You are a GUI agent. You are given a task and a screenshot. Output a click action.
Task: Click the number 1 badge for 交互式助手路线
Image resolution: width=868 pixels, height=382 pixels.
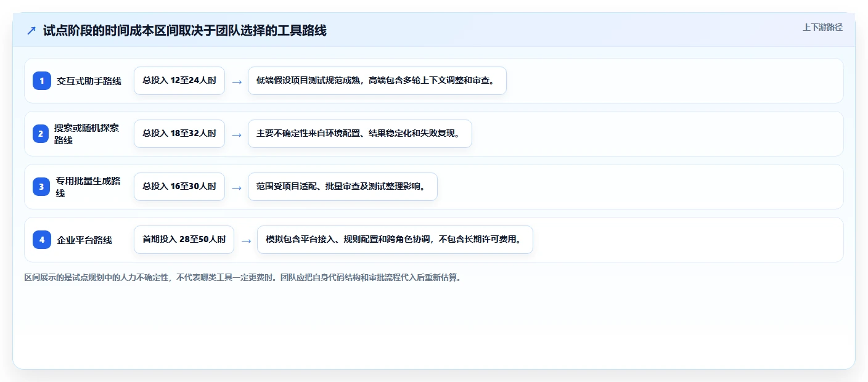(42, 81)
